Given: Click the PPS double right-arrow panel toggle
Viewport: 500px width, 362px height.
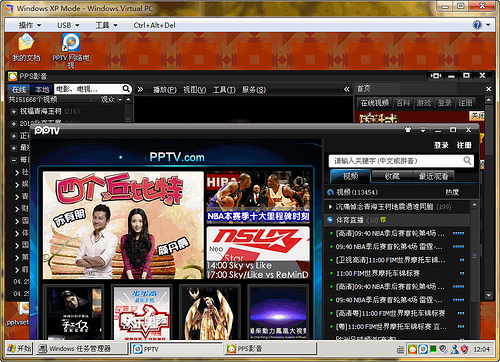Looking at the screenshot, I should click(140, 89).
